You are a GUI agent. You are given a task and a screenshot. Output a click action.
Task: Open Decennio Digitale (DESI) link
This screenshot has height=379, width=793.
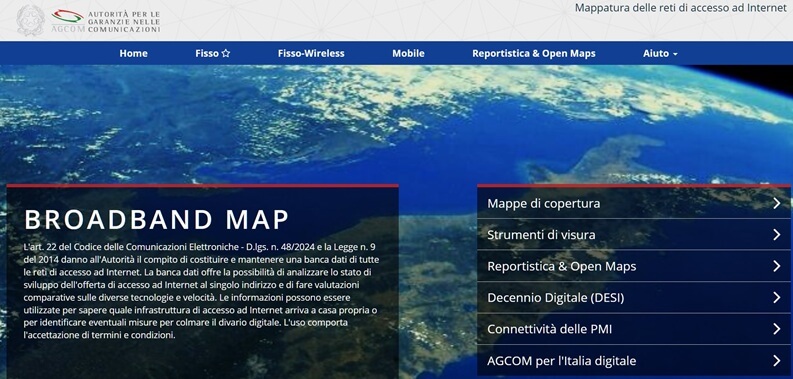[634, 298]
